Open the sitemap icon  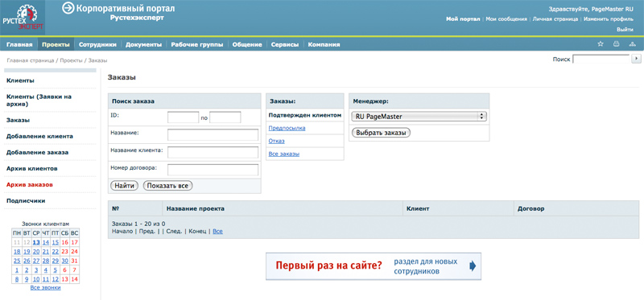[632, 44]
